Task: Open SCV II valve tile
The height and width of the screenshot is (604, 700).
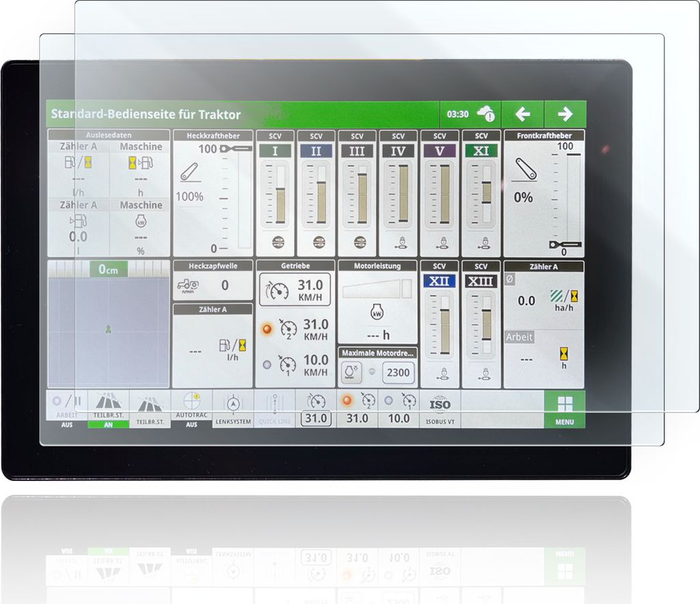Action: 316,193
